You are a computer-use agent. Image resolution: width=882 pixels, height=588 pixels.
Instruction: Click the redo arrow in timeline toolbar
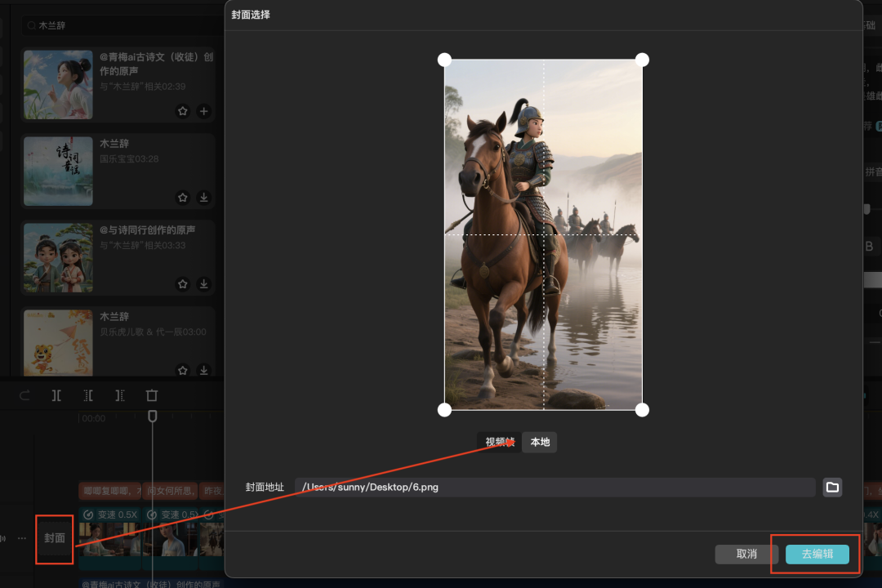[x=24, y=395]
